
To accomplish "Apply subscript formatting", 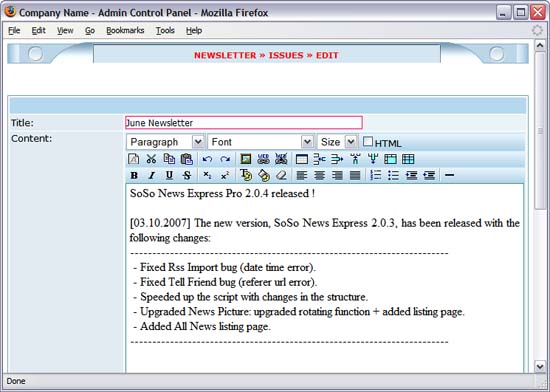I will pyautogui.click(x=207, y=175).
